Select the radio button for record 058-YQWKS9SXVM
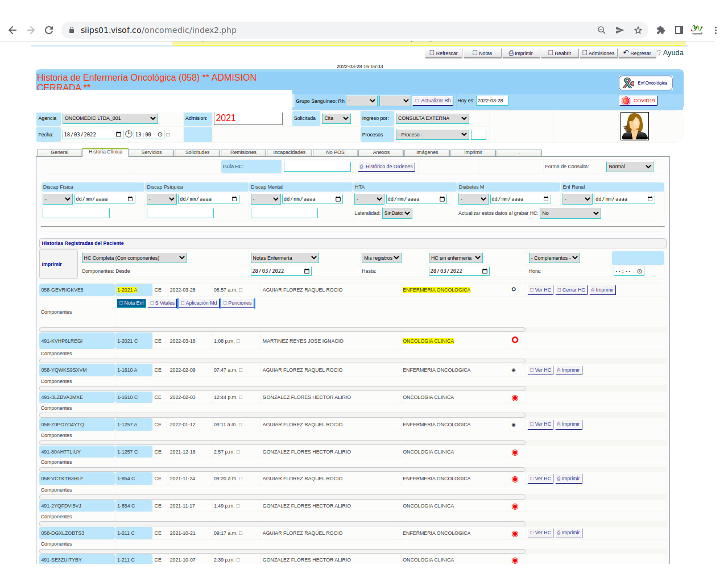 pyautogui.click(x=514, y=370)
